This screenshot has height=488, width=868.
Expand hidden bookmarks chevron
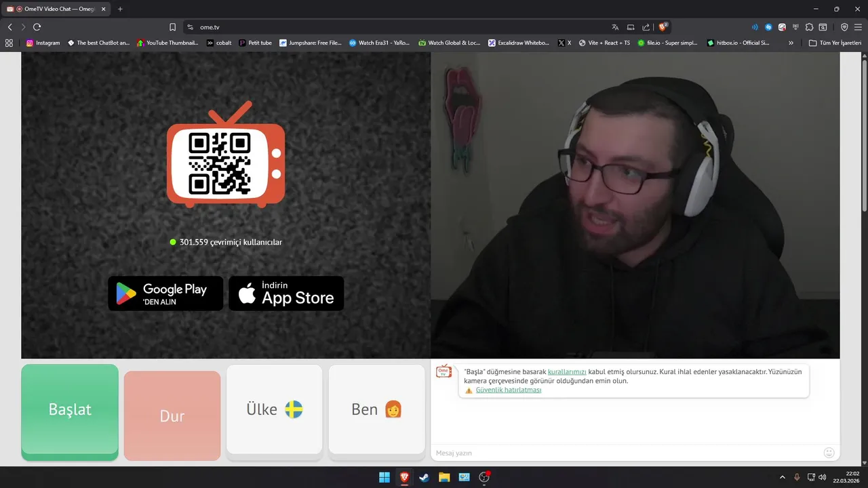[x=791, y=43]
